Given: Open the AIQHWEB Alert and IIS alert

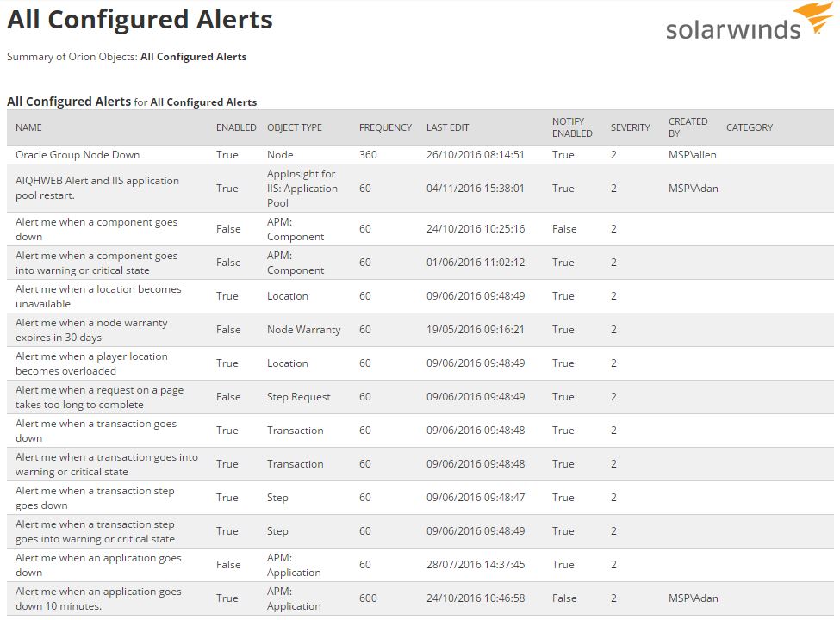Looking at the screenshot, I should point(97,188).
